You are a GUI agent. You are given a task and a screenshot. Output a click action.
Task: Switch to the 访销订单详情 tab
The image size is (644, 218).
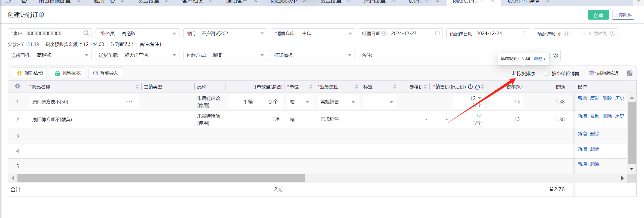pos(523,2)
